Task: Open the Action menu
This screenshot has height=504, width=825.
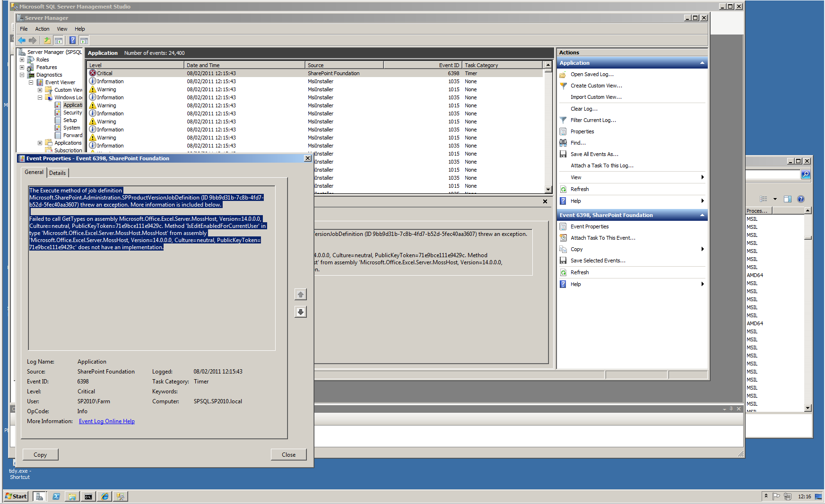Action: coord(42,29)
